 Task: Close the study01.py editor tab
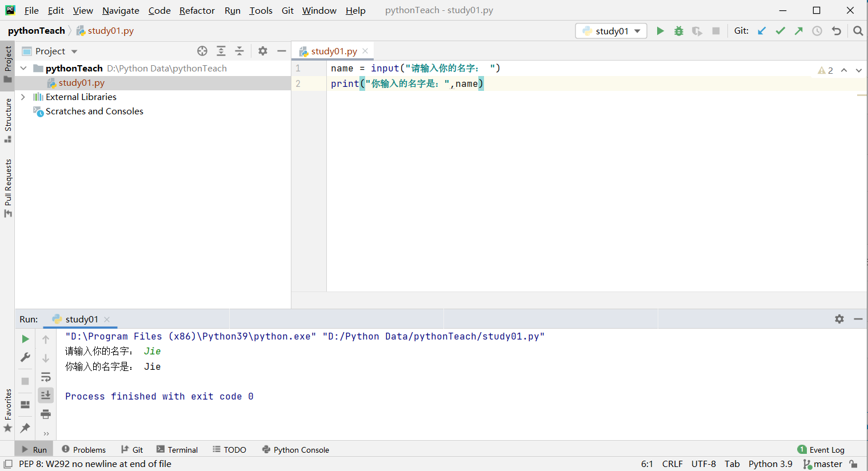pos(365,51)
